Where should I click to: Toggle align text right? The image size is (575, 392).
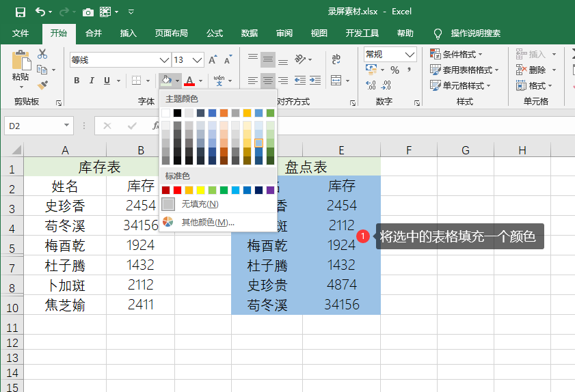283,80
